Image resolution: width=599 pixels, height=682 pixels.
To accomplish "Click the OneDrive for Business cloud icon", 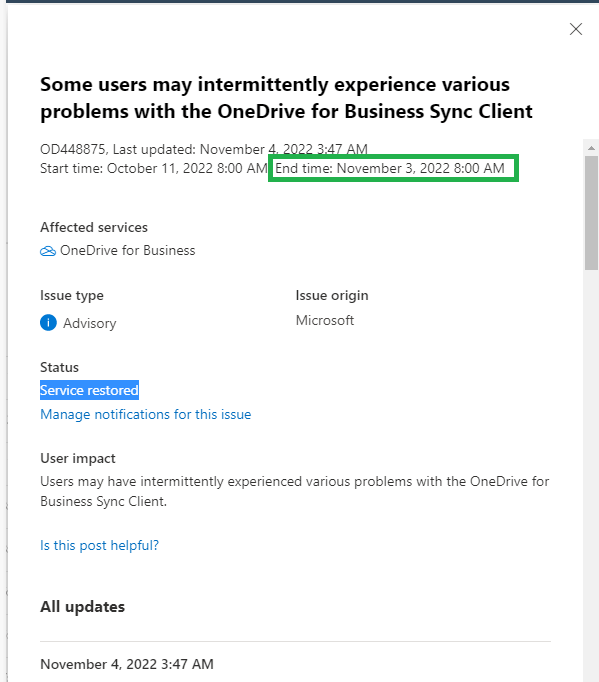I will click(x=48, y=251).
